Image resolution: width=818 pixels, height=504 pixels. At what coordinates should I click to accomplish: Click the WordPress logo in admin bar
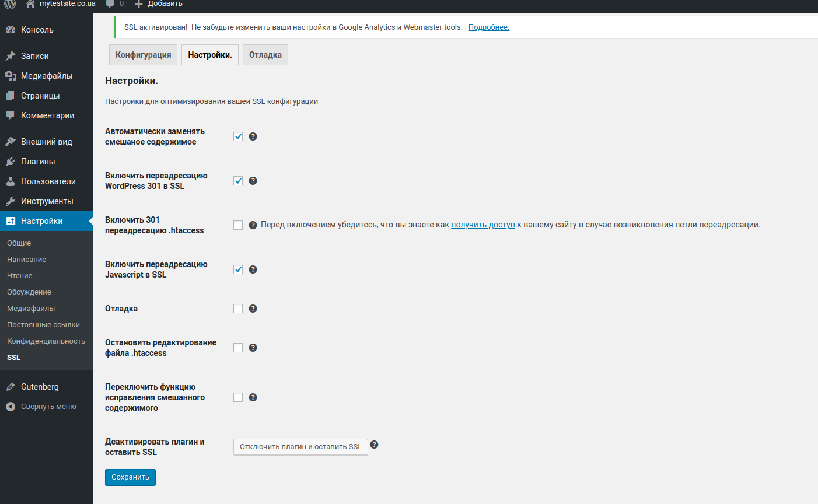coord(10,4)
